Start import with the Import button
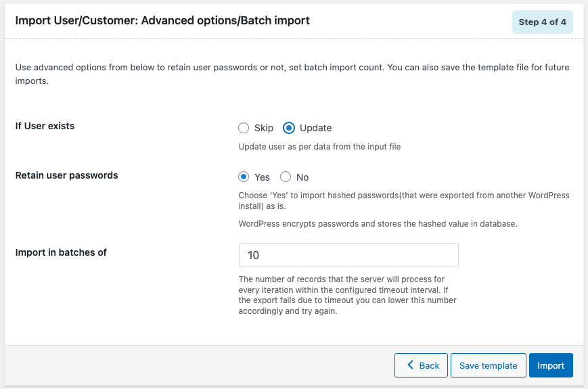Image resolution: width=588 pixels, height=389 pixels. 551,365
